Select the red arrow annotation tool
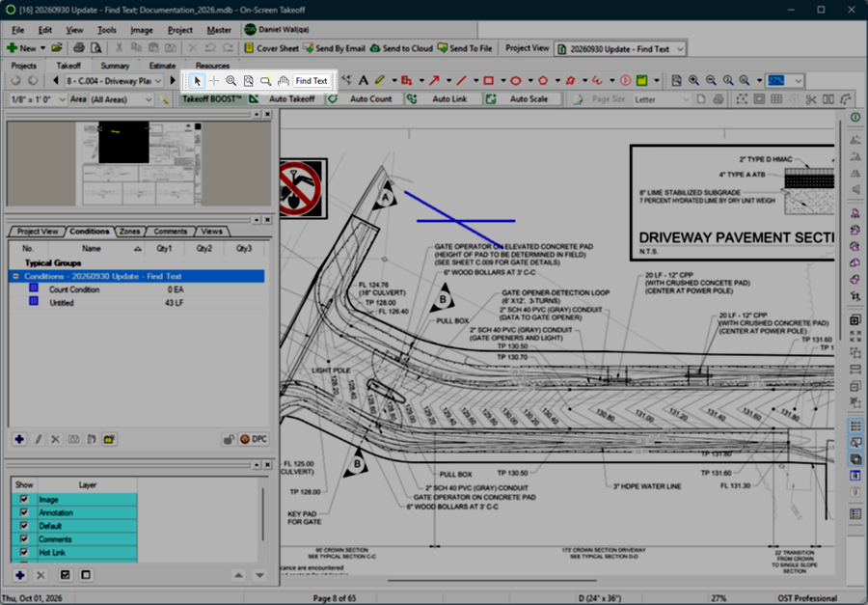Viewport: 868px width, 605px height. pos(434,81)
